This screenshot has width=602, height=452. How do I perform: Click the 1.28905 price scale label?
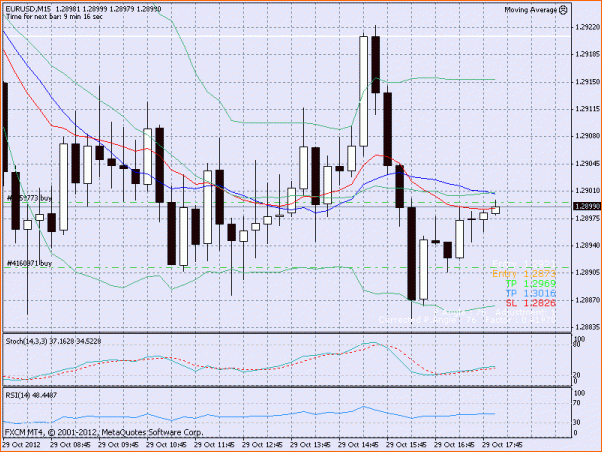[587, 272]
